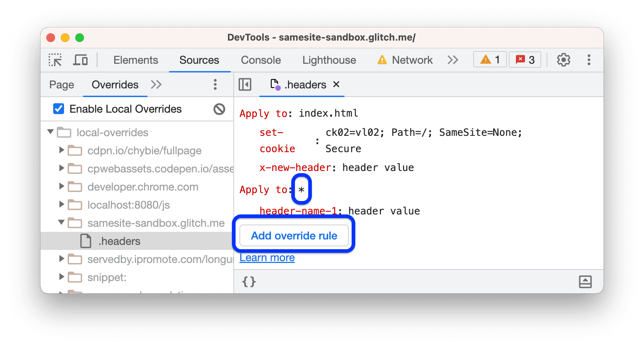This screenshot has height=347, width=644.
Task: Open the DevTools settings gear
Action: (563, 60)
